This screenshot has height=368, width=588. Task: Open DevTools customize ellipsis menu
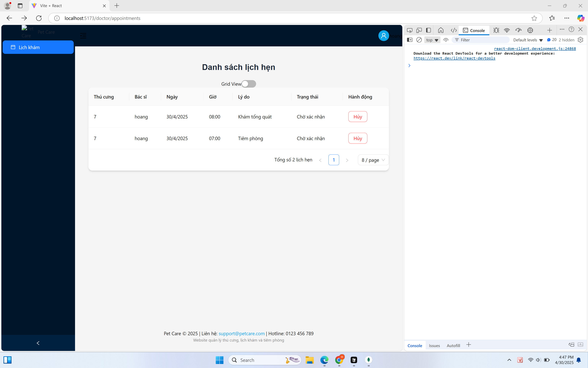562,30
